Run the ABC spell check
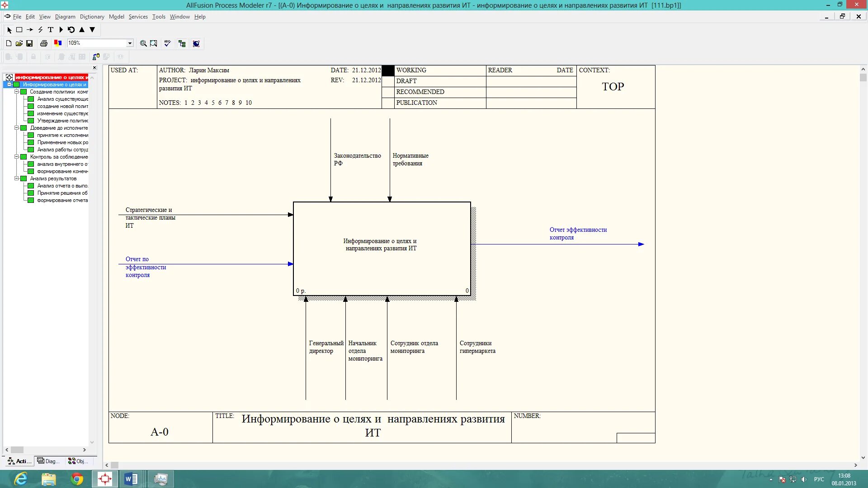 tap(167, 43)
